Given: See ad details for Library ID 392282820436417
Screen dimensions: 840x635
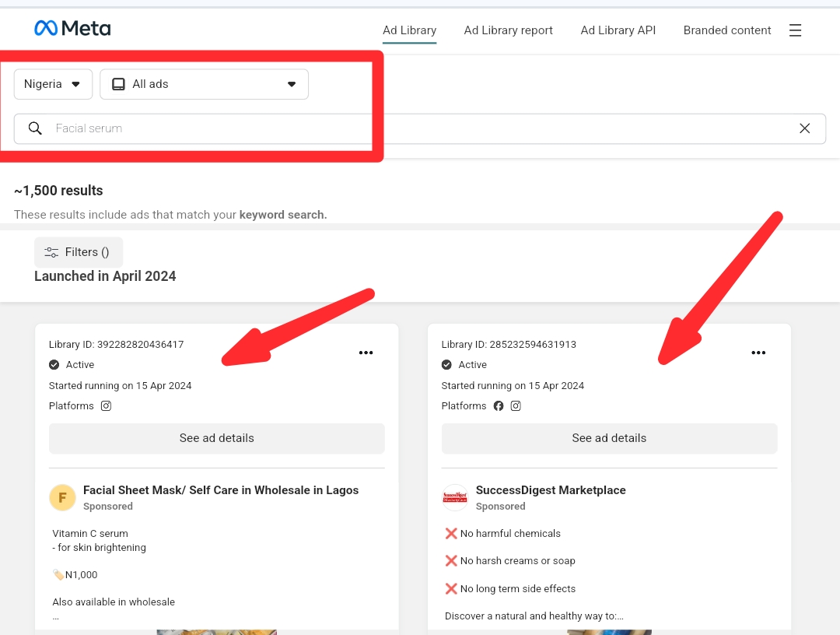Looking at the screenshot, I should point(217,438).
